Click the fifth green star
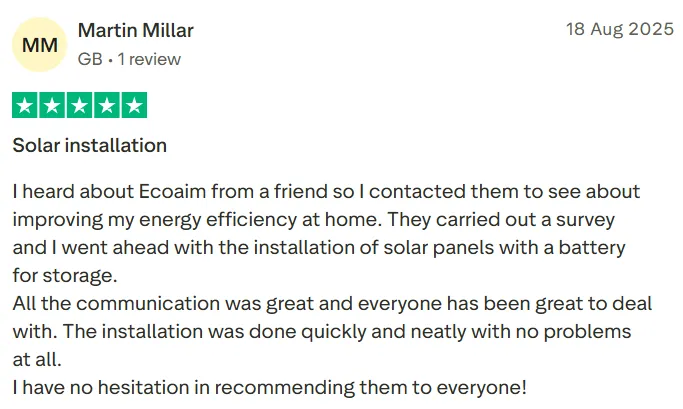The image size is (683, 409). (x=134, y=105)
